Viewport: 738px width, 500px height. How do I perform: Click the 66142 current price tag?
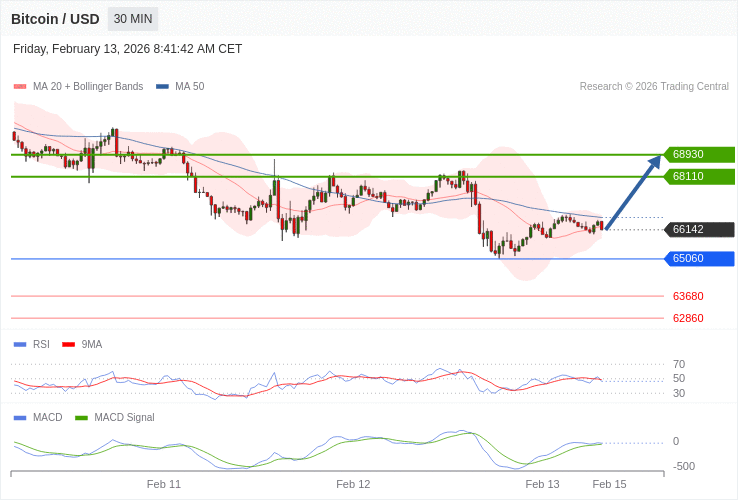coord(699,230)
